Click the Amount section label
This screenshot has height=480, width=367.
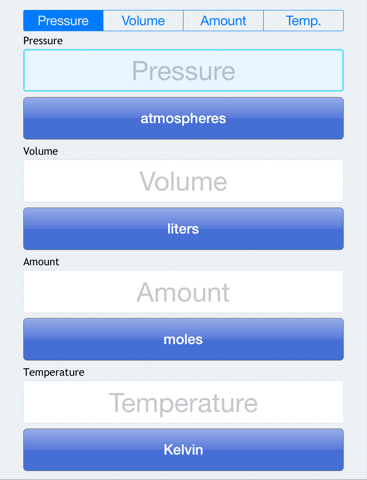[41, 262]
